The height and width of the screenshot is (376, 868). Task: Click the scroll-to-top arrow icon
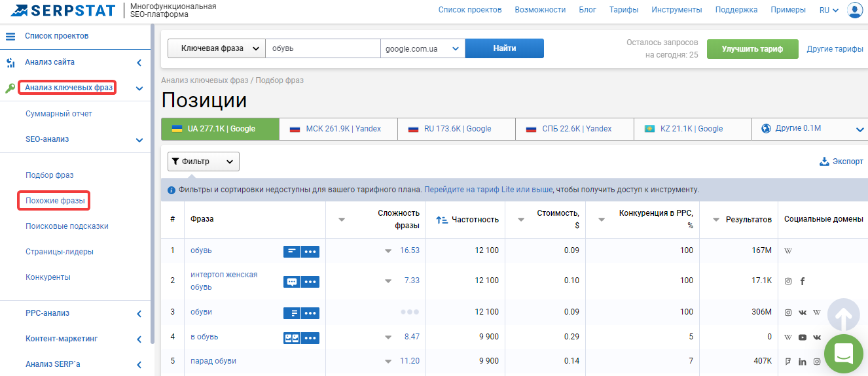844,316
